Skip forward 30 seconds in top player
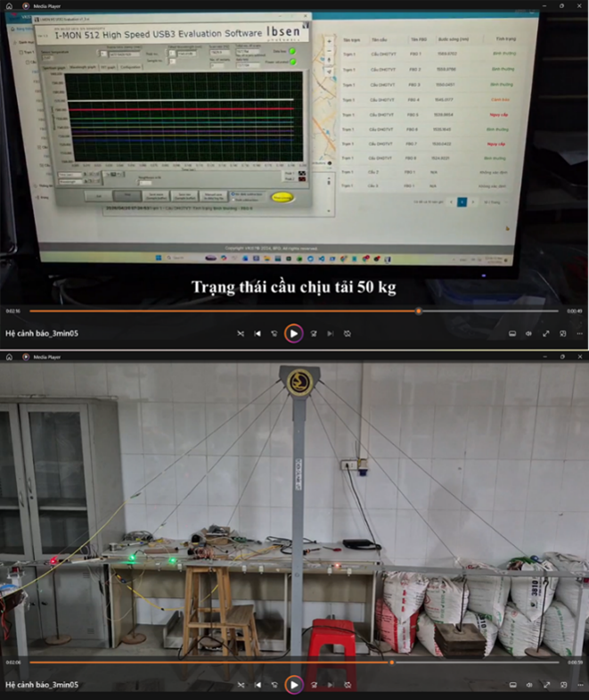The height and width of the screenshot is (700, 589). (x=314, y=334)
